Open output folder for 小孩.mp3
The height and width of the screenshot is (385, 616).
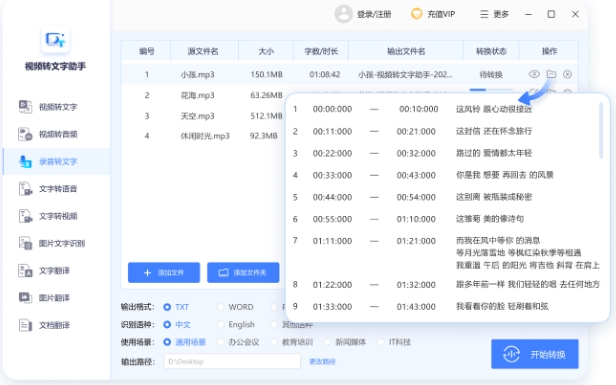[x=551, y=74]
